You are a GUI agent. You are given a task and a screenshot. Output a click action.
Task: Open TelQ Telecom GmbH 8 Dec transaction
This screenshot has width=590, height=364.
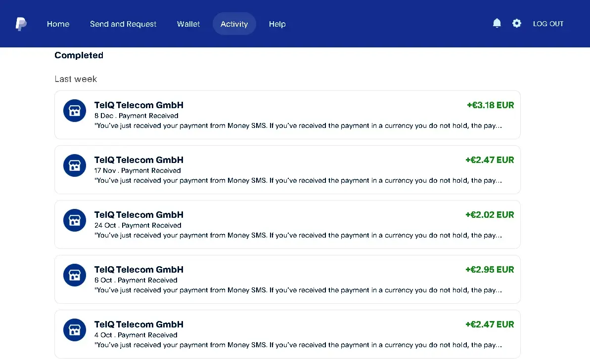[287, 115]
